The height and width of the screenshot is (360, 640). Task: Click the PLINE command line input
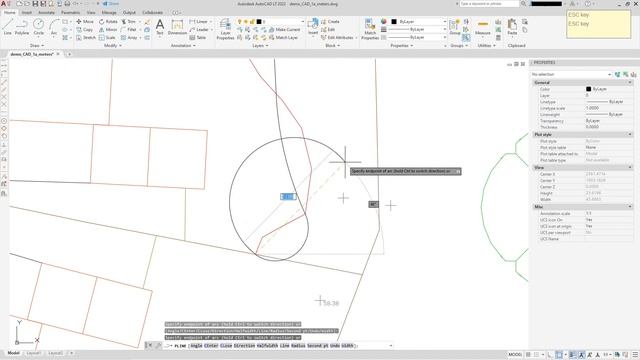point(278,346)
